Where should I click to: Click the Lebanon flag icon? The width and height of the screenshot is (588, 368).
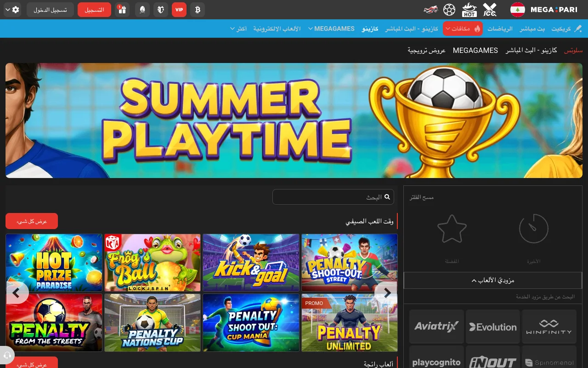(x=518, y=10)
